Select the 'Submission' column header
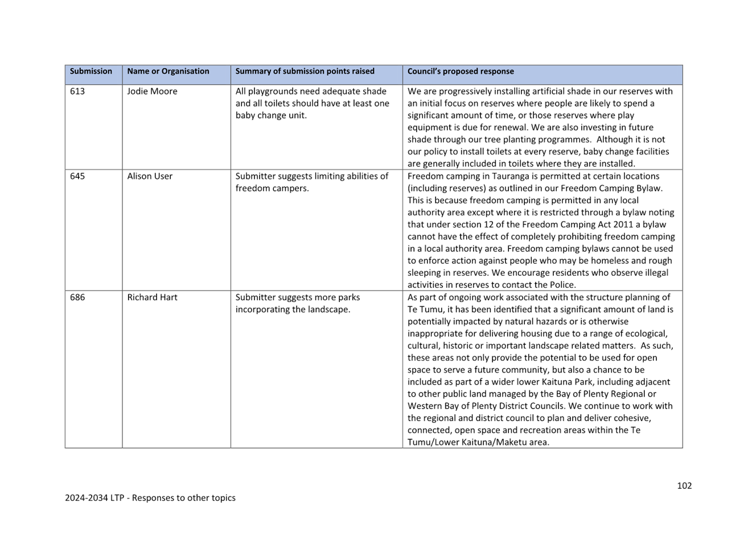 [91, 71]
